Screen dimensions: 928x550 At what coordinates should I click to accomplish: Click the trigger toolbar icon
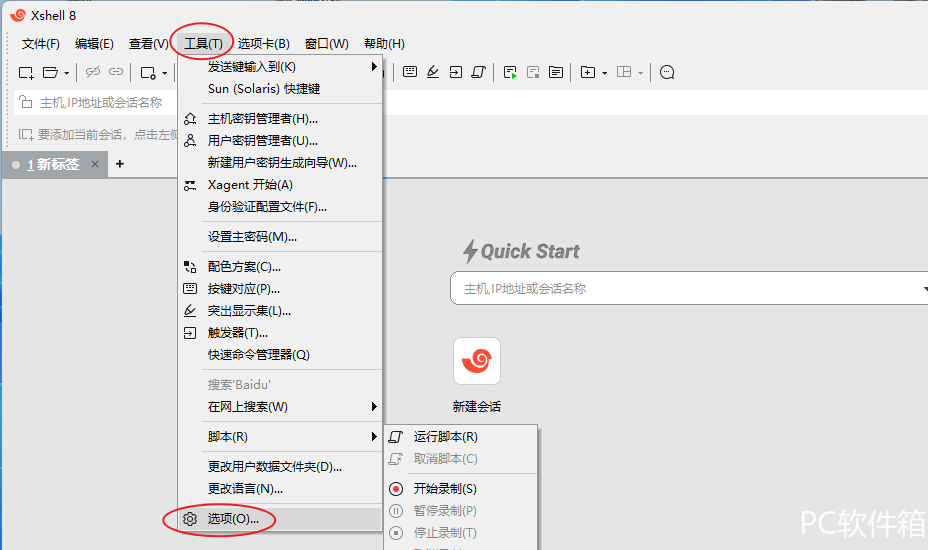456,72
